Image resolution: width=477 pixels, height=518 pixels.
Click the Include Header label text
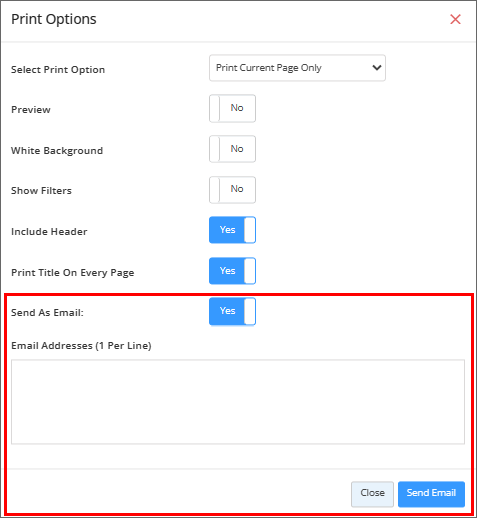[x=49, y=232]
